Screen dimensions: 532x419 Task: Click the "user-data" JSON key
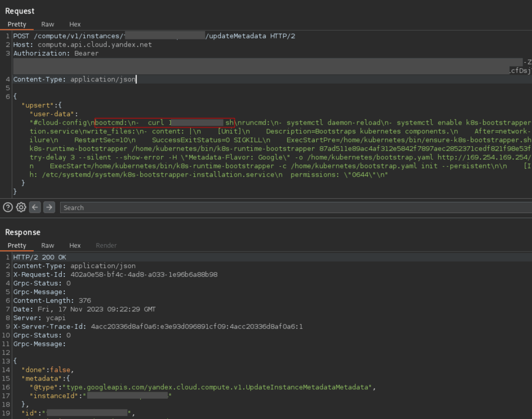pyautogui.click(x=51, y=114)
